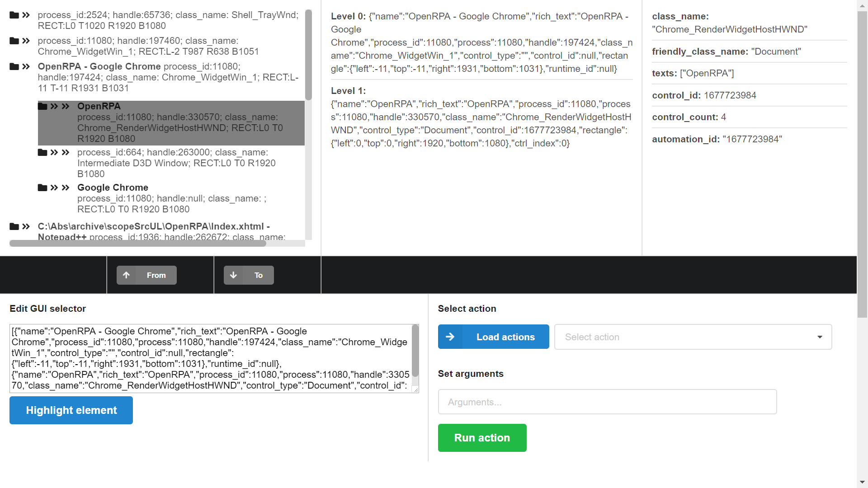Click the green Run action button

482,438
